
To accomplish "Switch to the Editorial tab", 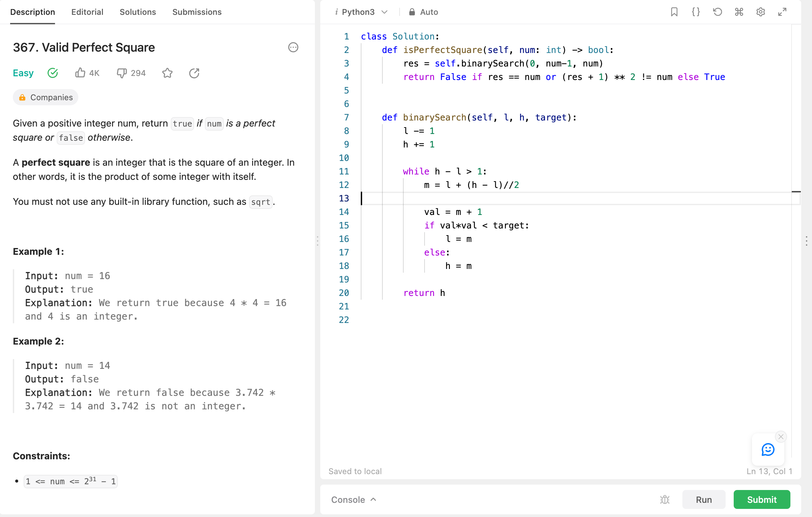I will coord(87,12).
